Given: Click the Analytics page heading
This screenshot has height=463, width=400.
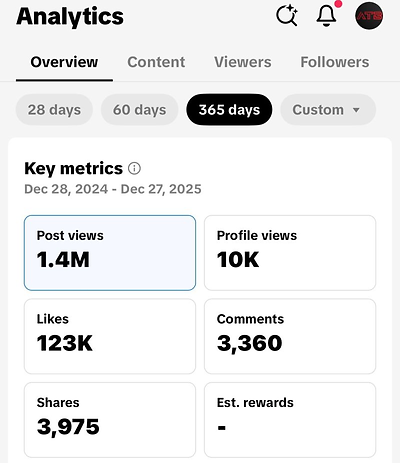Looking at the screenshot, I should tap(70, 17).
